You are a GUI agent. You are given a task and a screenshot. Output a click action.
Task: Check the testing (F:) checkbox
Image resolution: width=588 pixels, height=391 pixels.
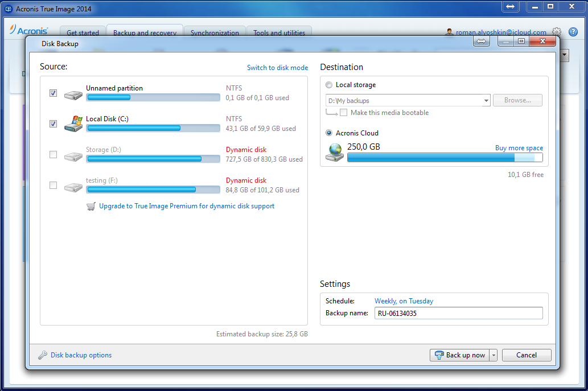coord(54,185)
